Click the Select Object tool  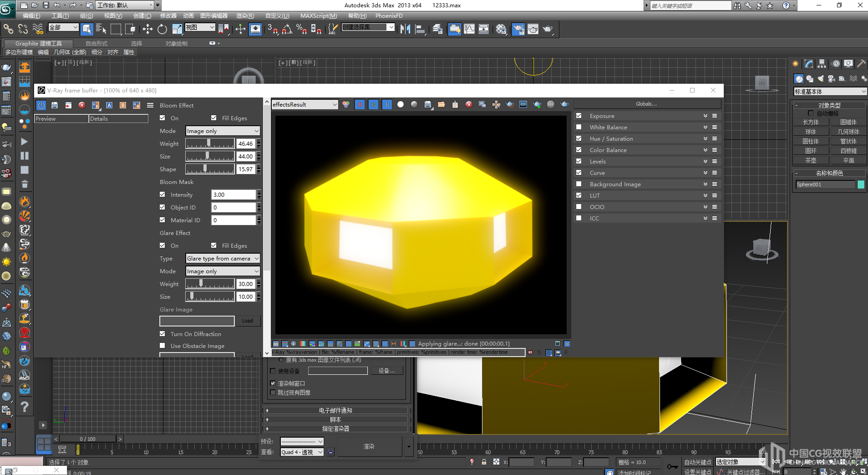click(86, 29)
